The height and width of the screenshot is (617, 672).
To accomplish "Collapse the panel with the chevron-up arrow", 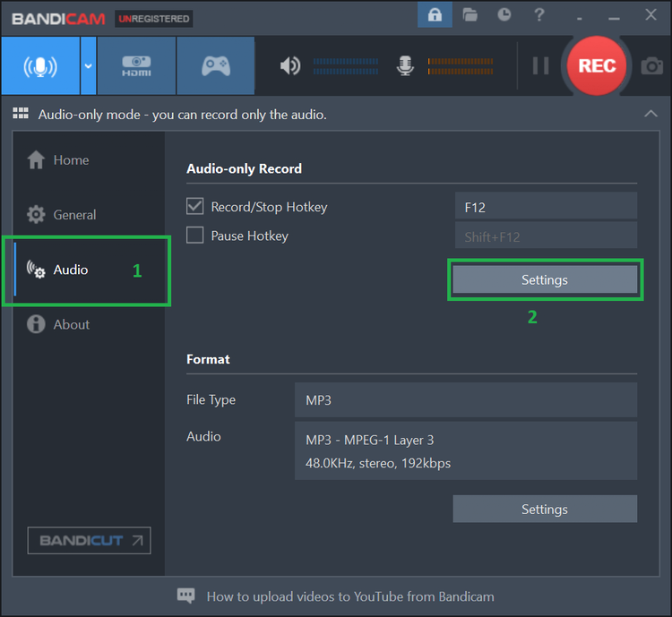I will pyautogui.click(x=650, y=114).
